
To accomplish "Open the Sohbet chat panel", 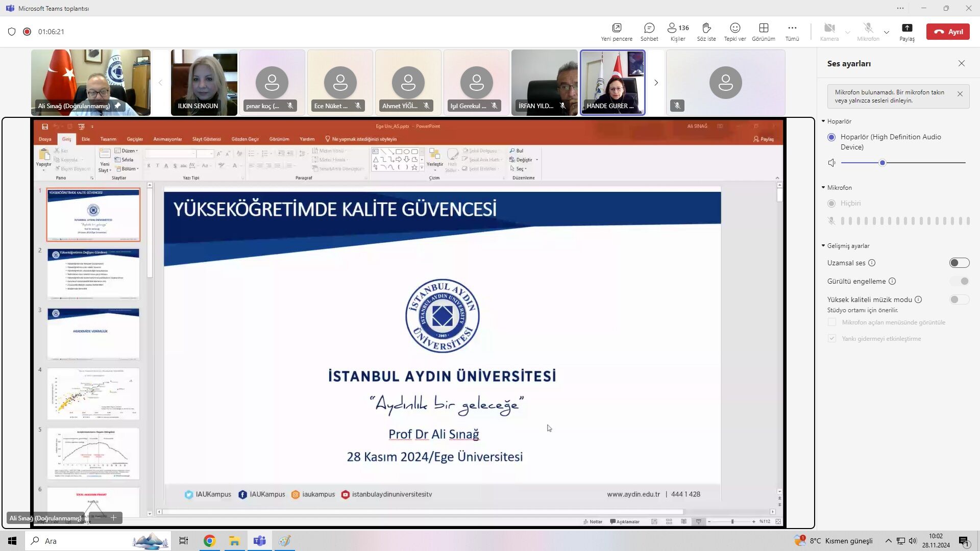I will coord(649,32).
